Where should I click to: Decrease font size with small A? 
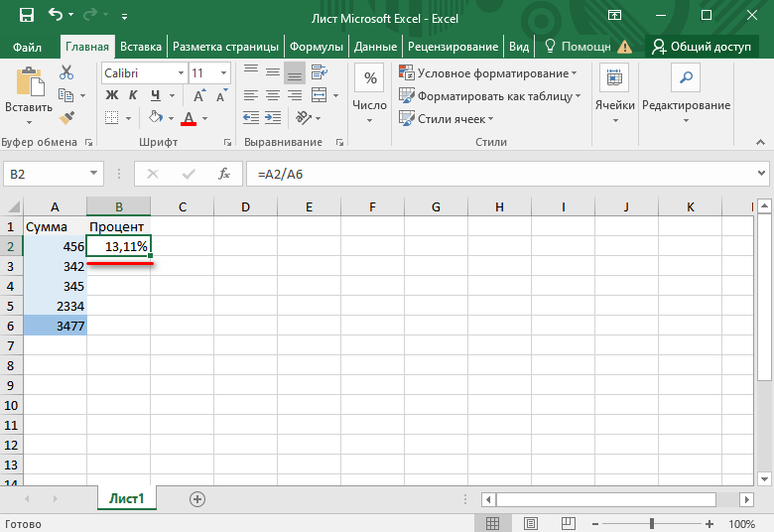click(x=221, y=95)
